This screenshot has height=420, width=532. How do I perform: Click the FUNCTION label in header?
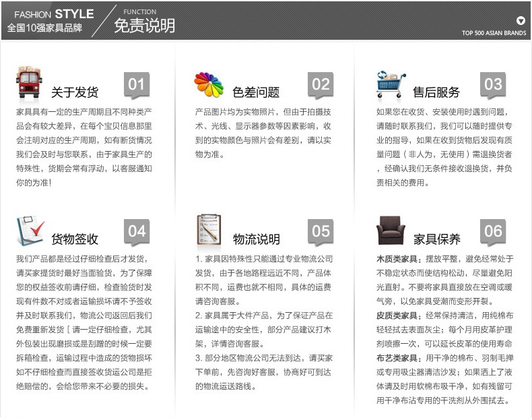[x=140, y=12]
